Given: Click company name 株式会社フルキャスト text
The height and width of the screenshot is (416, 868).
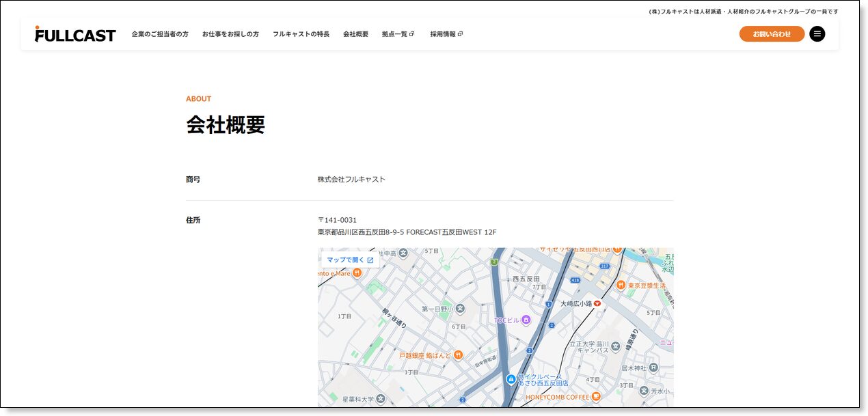Looking at the screenshot, I should (351, 180).
